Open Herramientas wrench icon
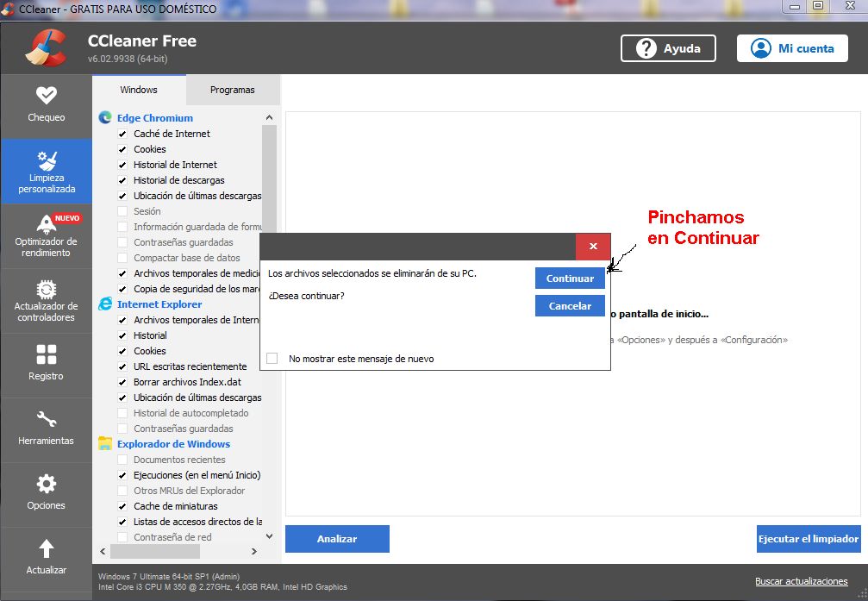This screenshot has height=601, width=868. pos(47,419)
